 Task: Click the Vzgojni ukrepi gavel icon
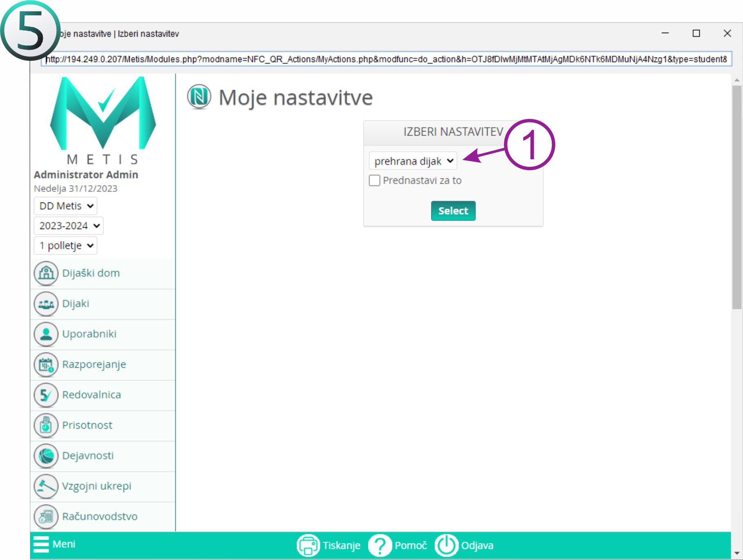[x=46, y=486]
